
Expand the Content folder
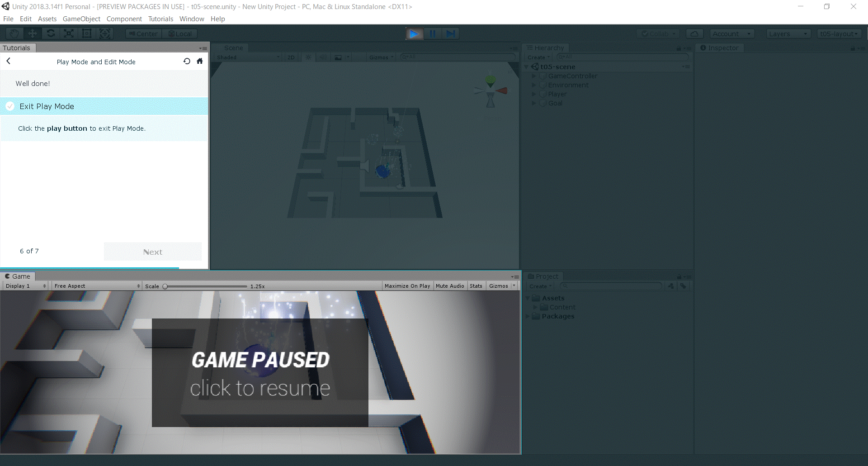[x=535, y=307]
